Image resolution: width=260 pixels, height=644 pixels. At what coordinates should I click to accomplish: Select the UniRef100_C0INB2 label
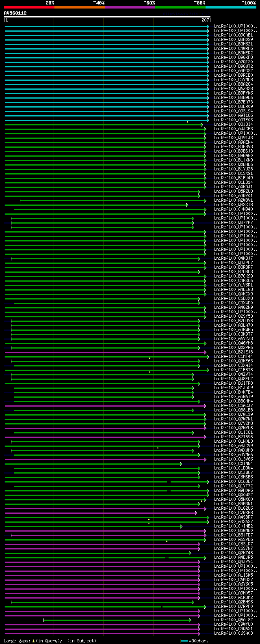pos(233,526)
